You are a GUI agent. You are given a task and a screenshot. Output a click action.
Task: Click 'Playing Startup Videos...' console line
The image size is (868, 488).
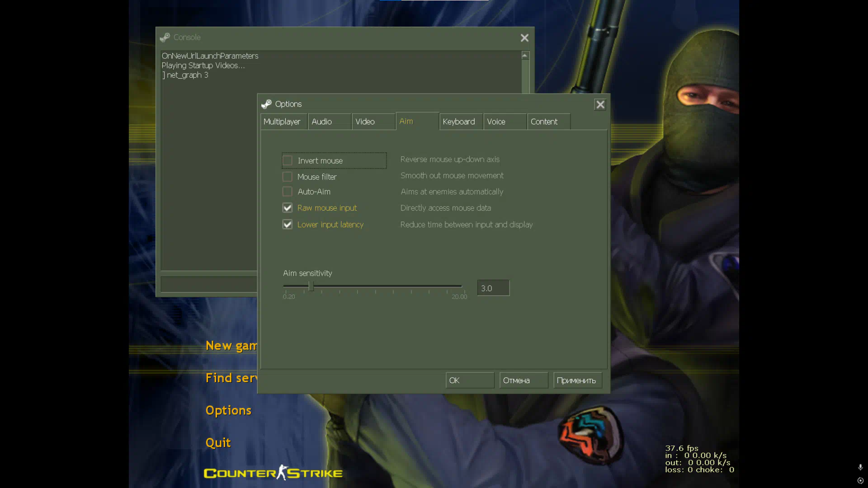(x=203, y=66)
